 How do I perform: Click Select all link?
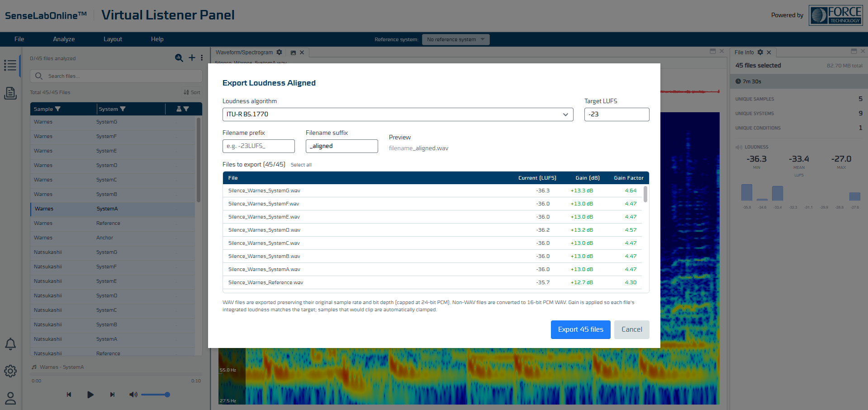click(x=301, y=165)
